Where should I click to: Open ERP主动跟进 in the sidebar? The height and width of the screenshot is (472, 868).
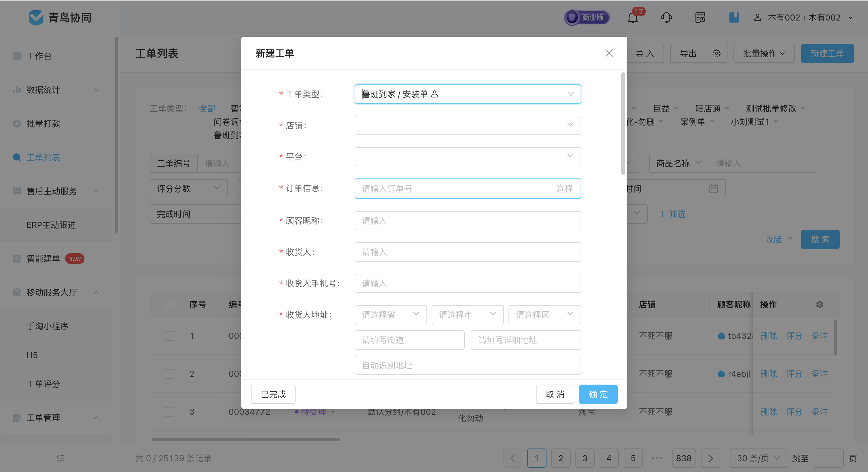coord(51,225)
